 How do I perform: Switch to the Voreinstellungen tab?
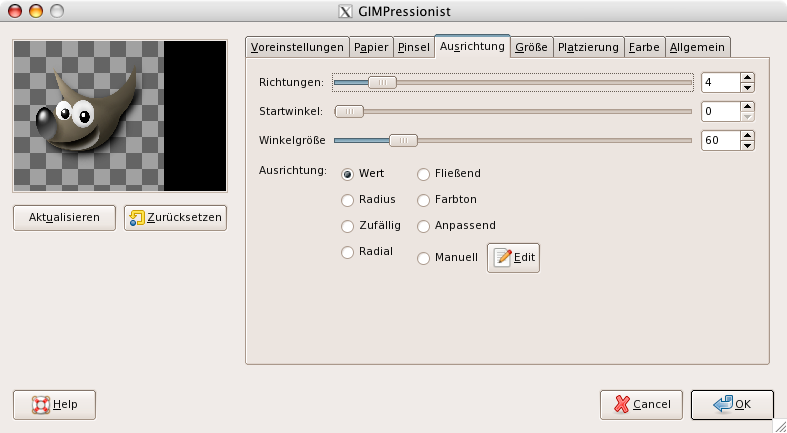pos(297,47)
